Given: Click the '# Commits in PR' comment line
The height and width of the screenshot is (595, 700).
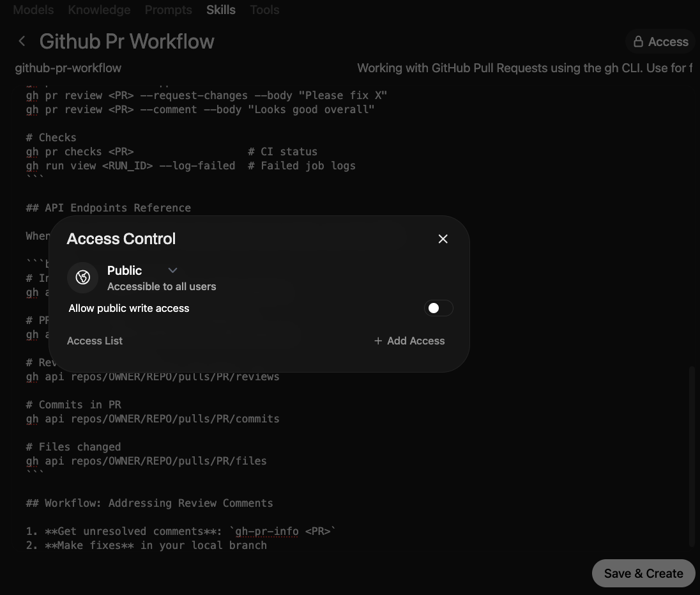Looking at the screenshot, I should pyautogui.click(x=73, y=405).
